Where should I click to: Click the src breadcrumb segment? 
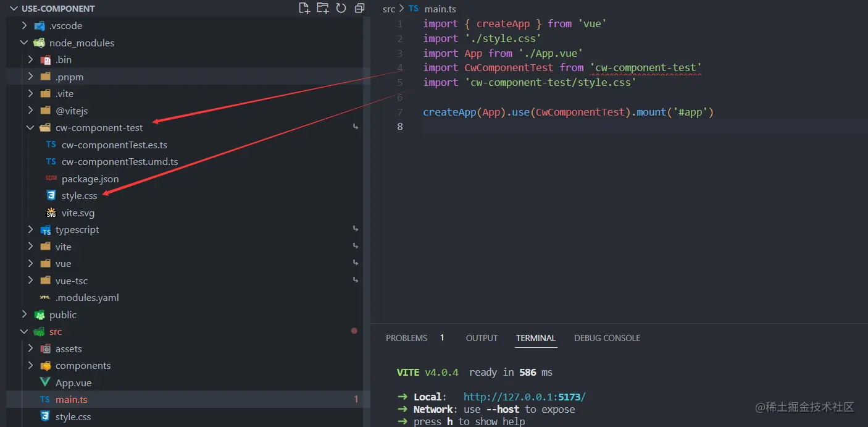[x=389, y=9]
